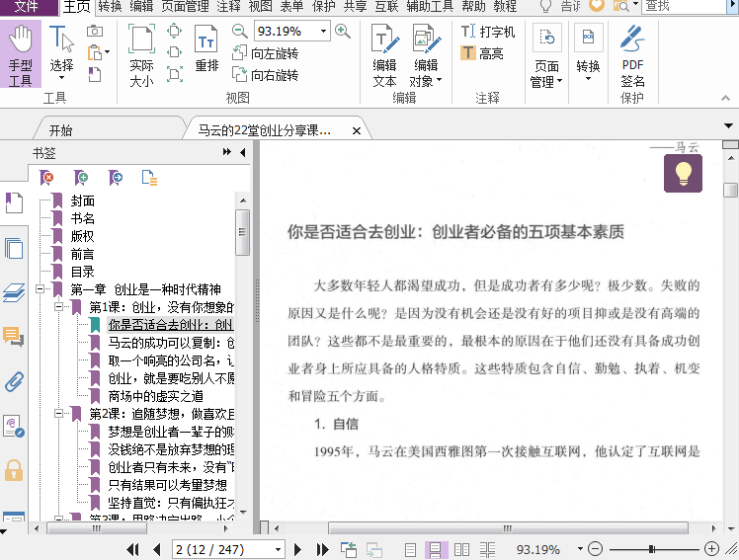Open the ribbon Convert (转换) dropdown
Screen dimensions: 739x560
tap(588, 52)
